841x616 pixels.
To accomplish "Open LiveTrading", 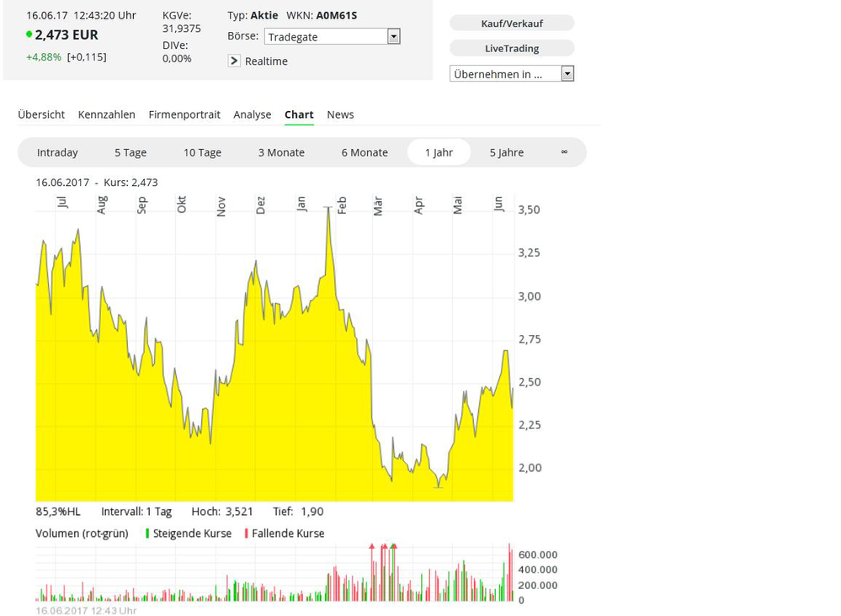I will tap(511, 48).
